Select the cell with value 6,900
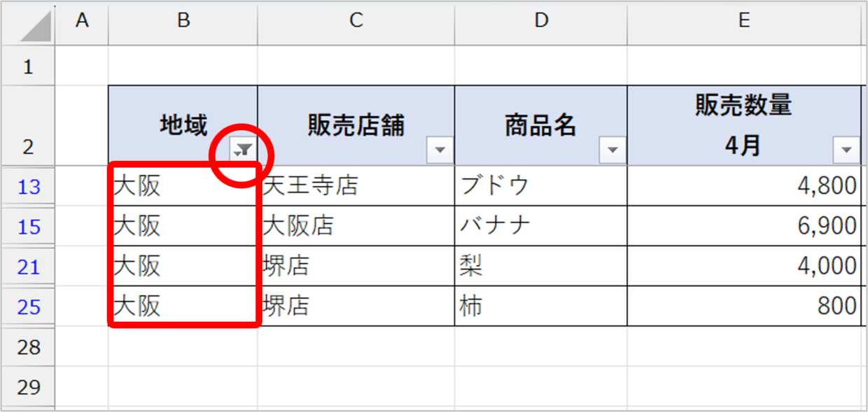This screenshot has width=868, height=412. tap(744, 226)
